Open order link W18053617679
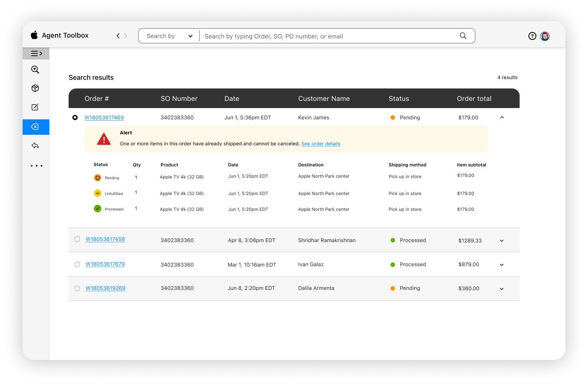 105,264
